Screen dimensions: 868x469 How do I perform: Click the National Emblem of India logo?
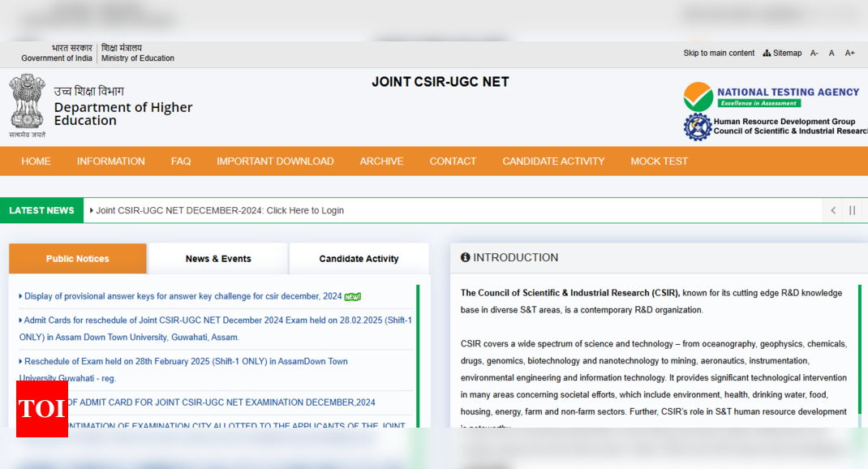27,105
